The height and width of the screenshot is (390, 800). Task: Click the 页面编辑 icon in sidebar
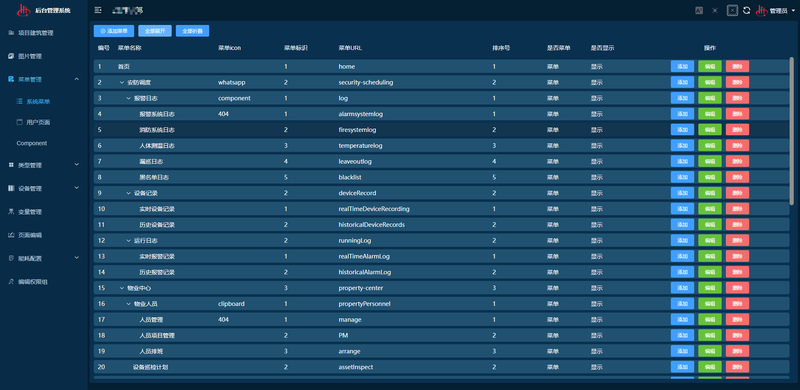pos(11,235)
